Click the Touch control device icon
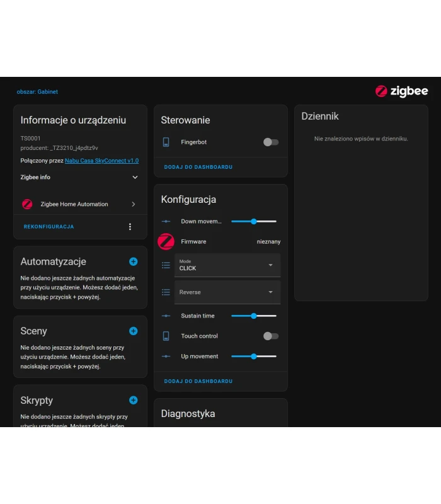Viewport: 441px width, 504px height. pyautogui.click(x=166, y=336)
